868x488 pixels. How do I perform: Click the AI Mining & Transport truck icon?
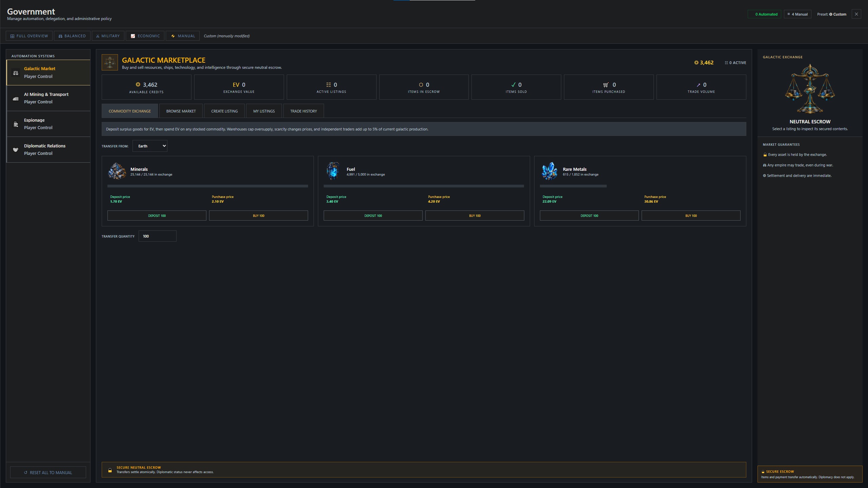pos(16,98)
